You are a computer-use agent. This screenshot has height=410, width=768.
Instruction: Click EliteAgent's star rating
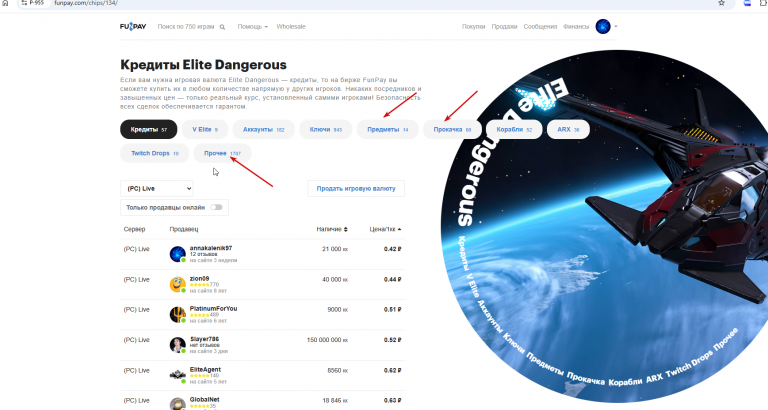point(199,376)
